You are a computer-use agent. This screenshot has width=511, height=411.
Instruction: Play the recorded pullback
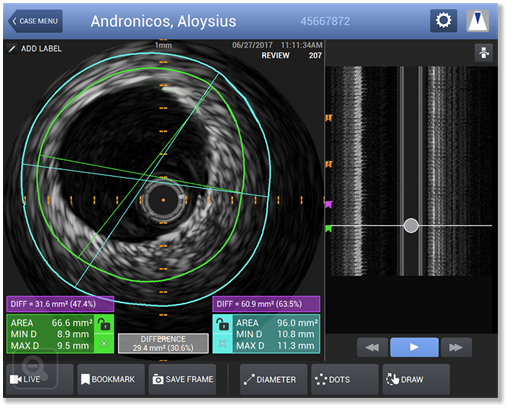point(414,347)
